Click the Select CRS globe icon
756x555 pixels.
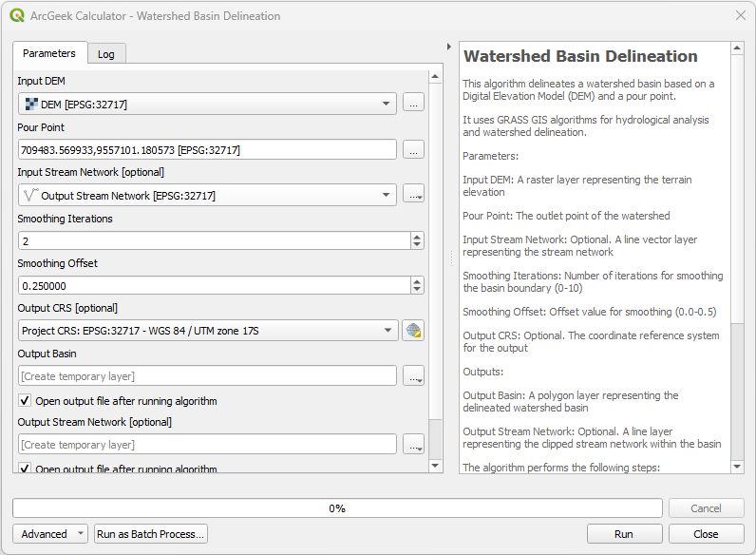coord(413,331)
